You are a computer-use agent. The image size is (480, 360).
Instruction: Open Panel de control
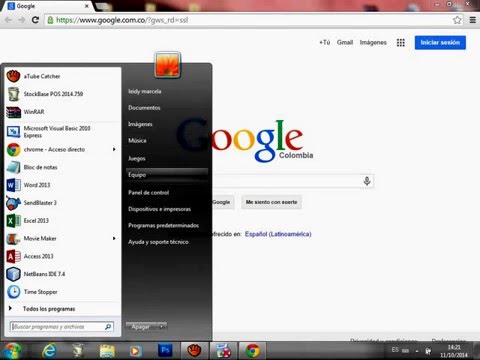click(149, 192)
